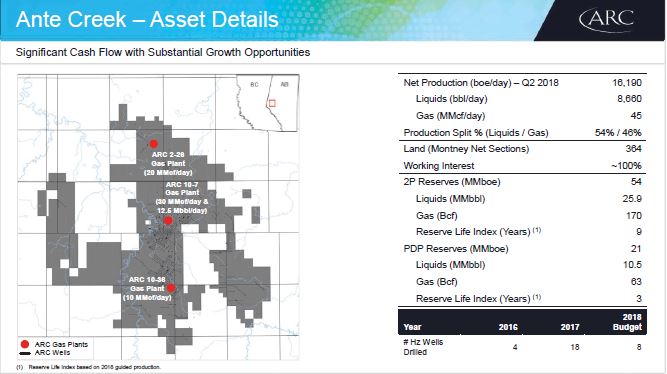Screen dimensions: 667x374
Task: Click the 2P Reserve Life Index value 9
Action: [639, 232]
